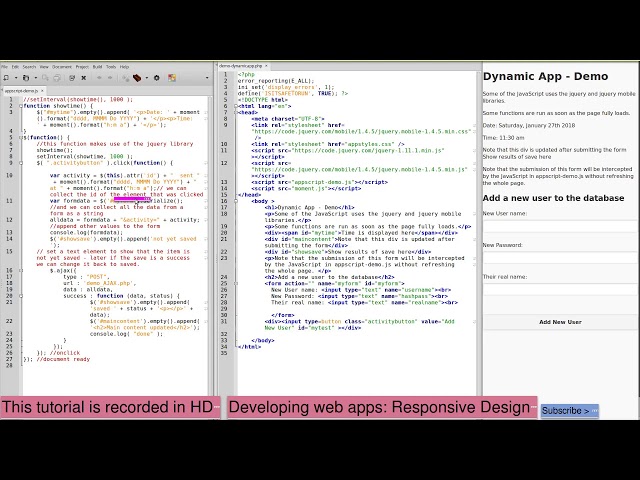Click the script src moment.js code line

click(x=306, y=189)
